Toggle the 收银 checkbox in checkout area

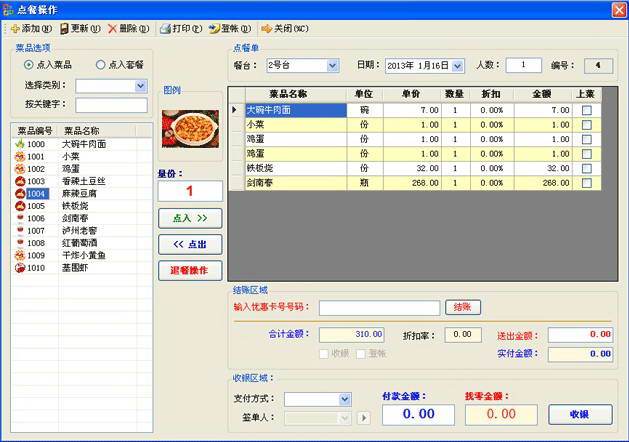pyautogui.click(x=324, y=354)
